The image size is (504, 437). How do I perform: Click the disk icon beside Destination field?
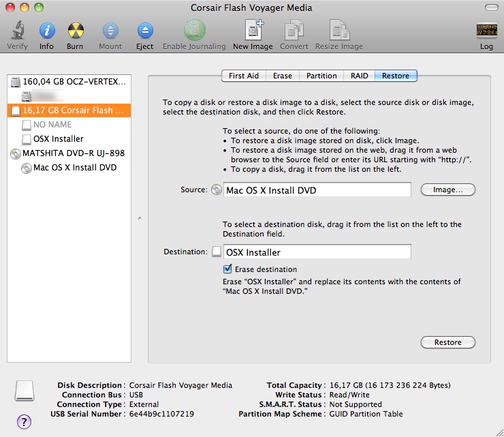pos(217,252)
